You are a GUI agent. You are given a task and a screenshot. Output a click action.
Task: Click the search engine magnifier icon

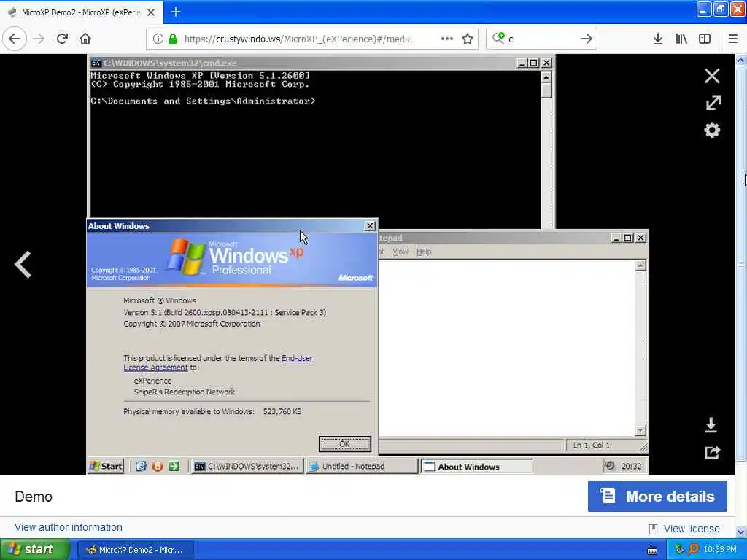[x=498, y=38]
